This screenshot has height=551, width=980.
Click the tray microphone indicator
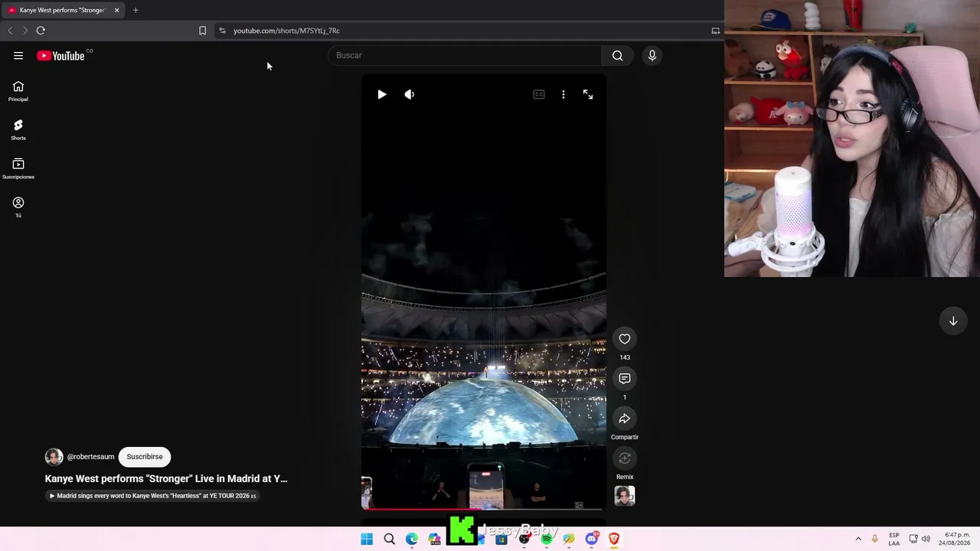pos(874,539)
